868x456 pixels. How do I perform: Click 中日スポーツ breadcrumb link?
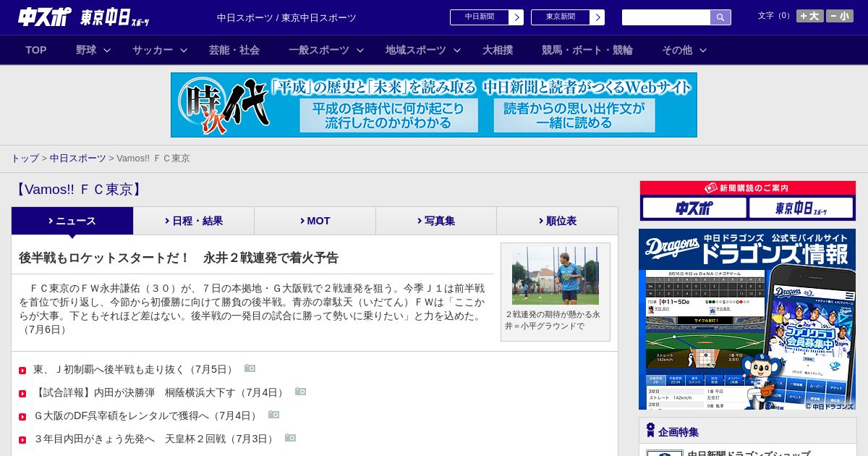77,158
